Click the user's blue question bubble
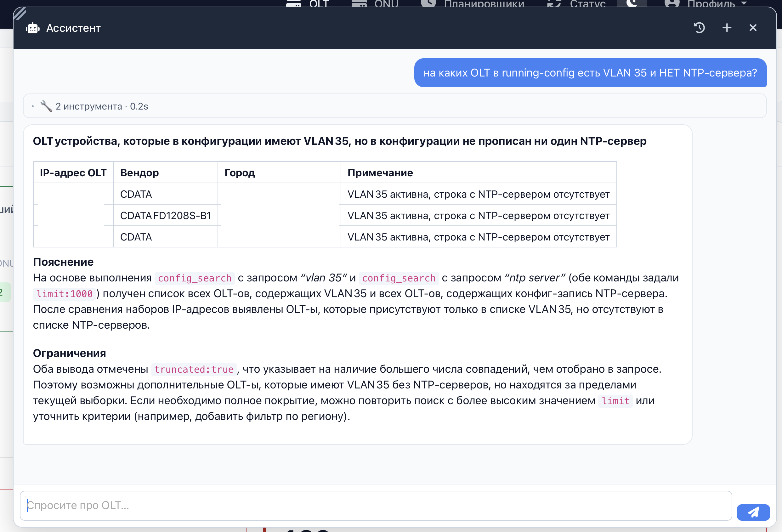Viewport: 782px width, 532px height. click(x=590, y=73)
